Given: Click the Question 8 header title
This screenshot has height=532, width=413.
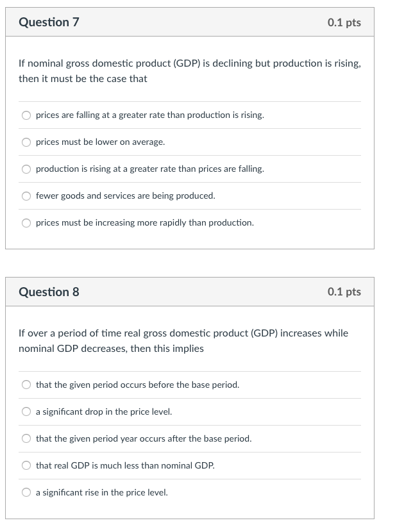Looking at the screenshot, I should click(49, 292).
